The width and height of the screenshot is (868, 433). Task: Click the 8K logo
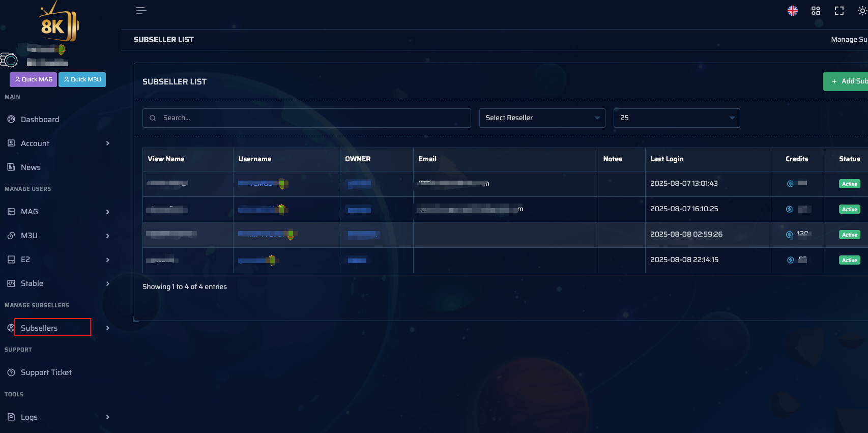click(59, 21)
